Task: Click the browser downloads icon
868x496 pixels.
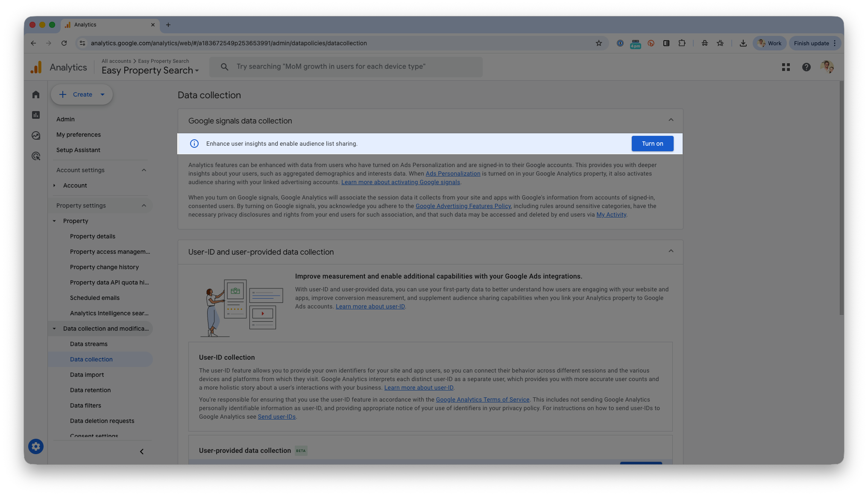Action: 743,43
